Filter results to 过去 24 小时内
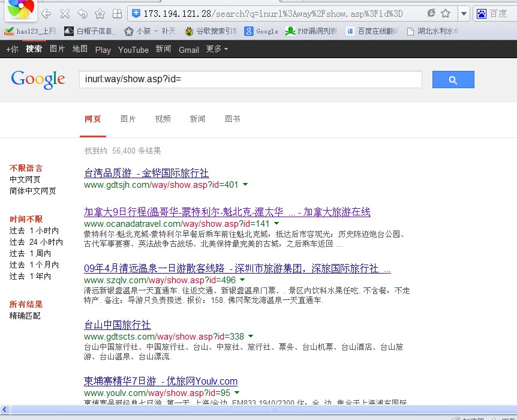The image size is (517, 420). coord(36,242)
